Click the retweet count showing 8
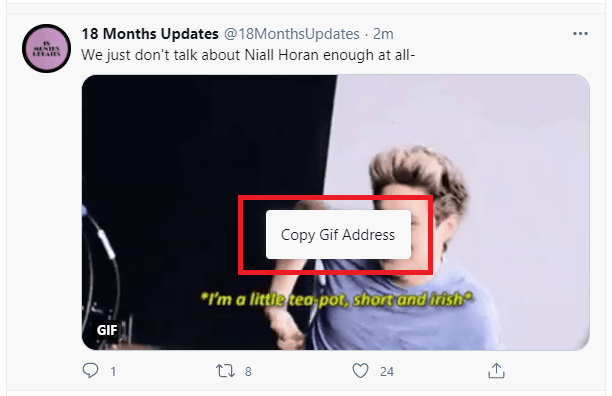 248,371
